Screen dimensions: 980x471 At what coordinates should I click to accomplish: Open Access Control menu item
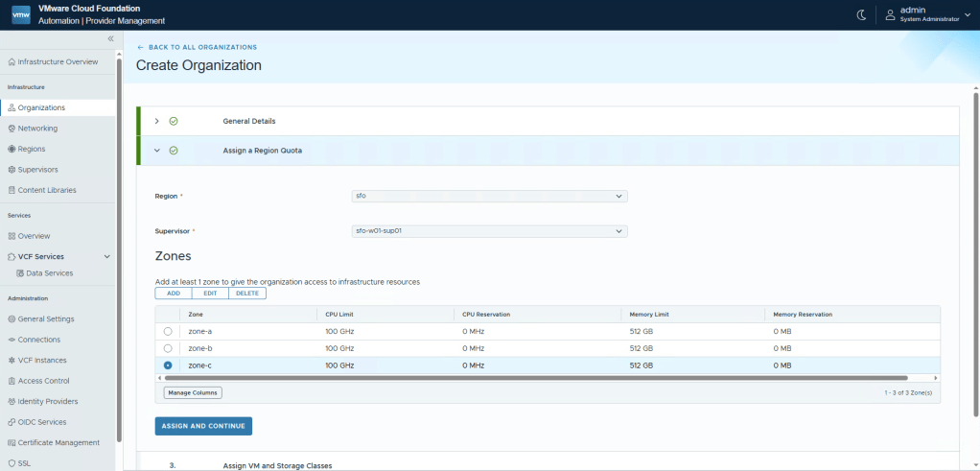(x=41, y=381)
